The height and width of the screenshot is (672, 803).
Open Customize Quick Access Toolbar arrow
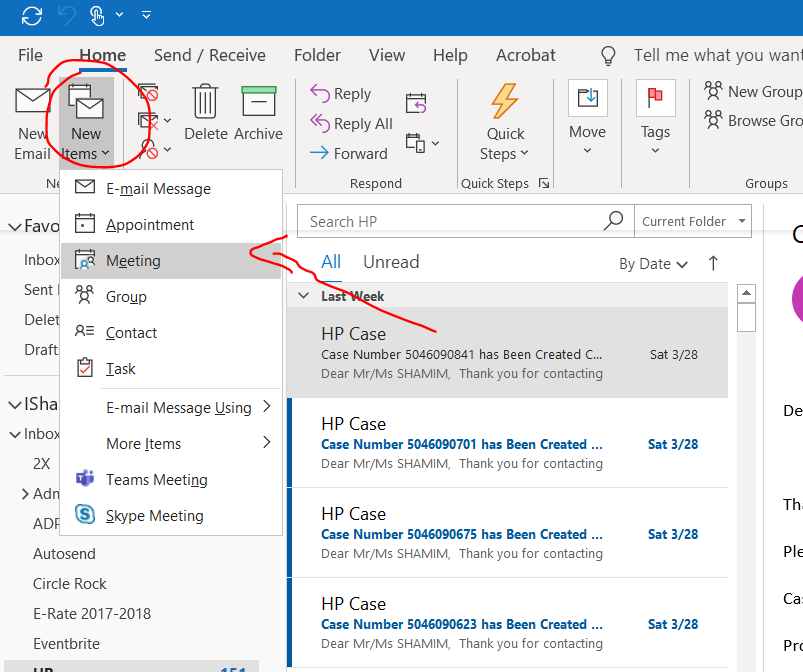click(x=146, y=15)
